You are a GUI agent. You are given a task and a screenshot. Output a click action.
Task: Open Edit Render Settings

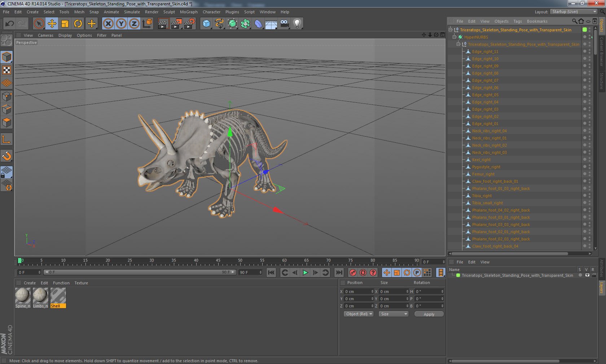coord(190,24)
